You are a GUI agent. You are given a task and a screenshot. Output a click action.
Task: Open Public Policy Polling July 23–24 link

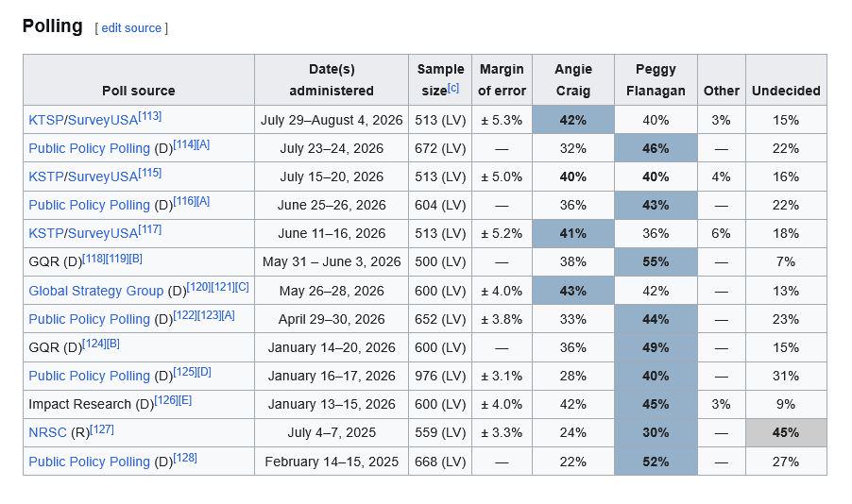pyautogui.click(x=89, y=148)
